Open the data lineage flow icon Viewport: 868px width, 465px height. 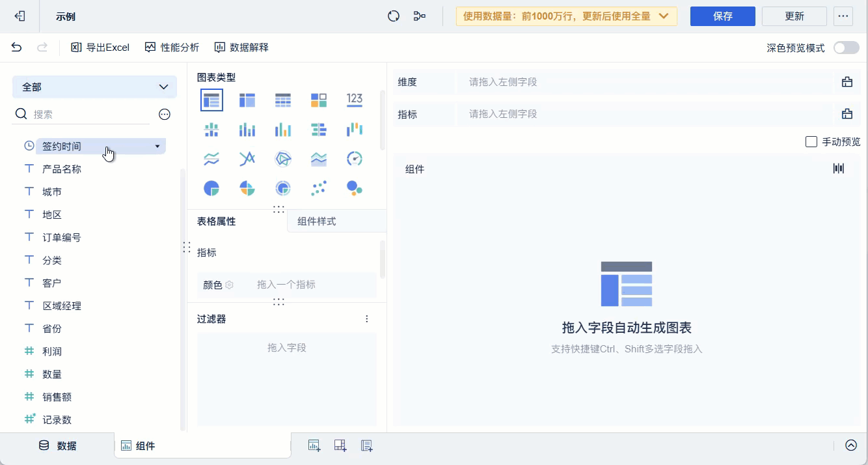coord(420,16)
